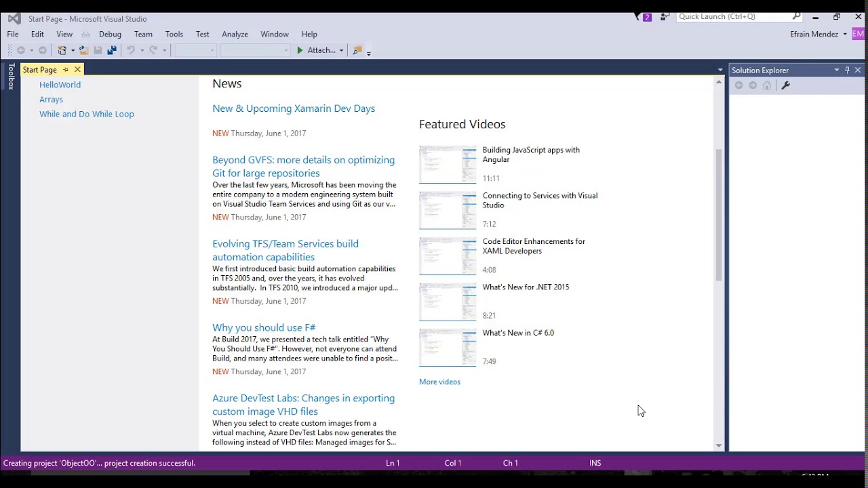Image resolution: width=868 pixels, height=488 pixels.
Task: Expand the Attach button dropdown arrow
Action: pyautogui.click(x=341, y=50)
